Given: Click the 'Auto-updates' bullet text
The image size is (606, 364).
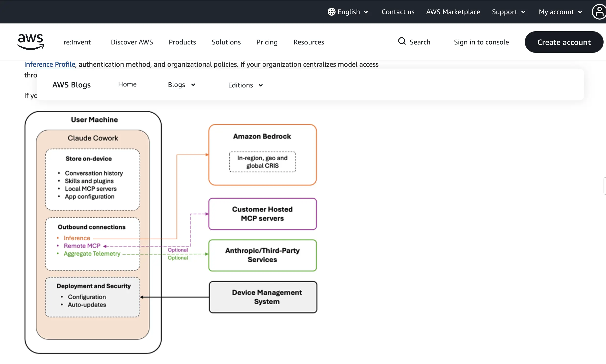Looking at the screenshot, I should pyautogui.click(x=87, y=305).
